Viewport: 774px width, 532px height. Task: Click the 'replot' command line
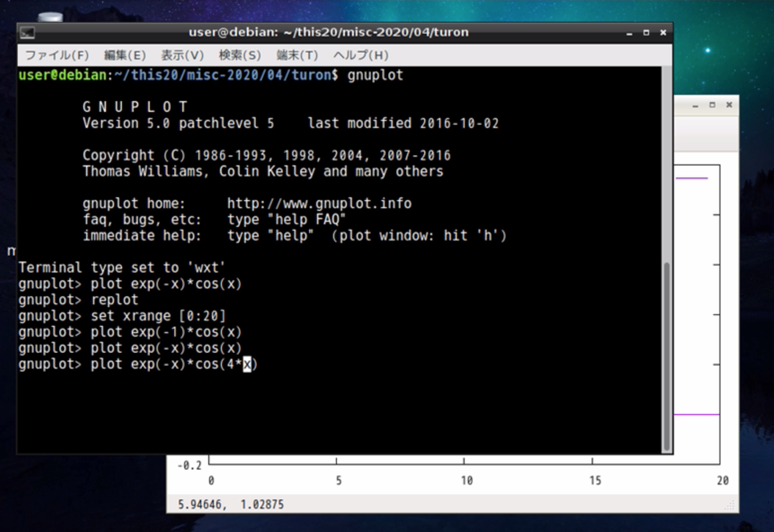(x=78, y=300)
